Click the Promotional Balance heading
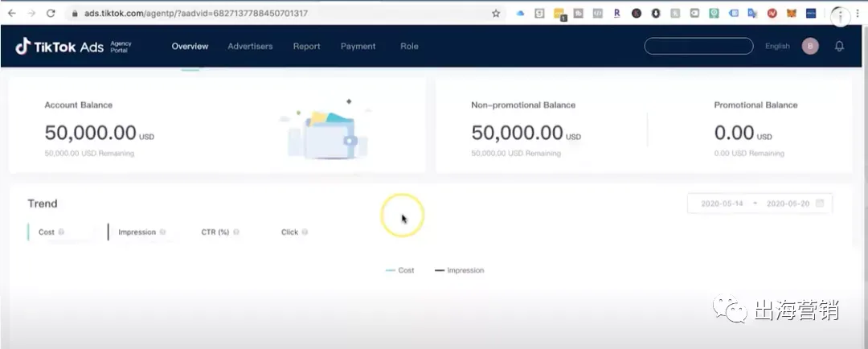The width and height of the screenshot is (868, 349). tap(755, 105)
